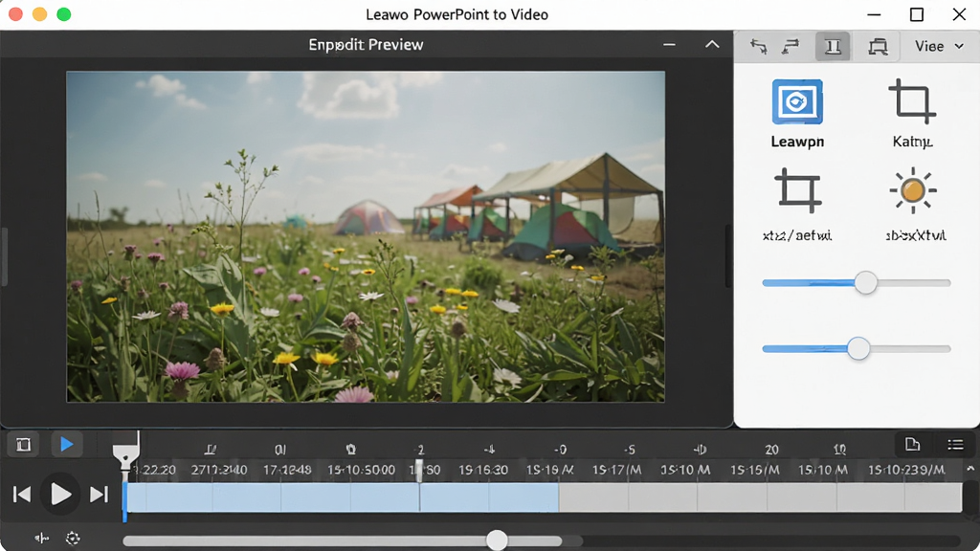The image size is (980, 551).
Task: Skip to next frame
Action: 99,495
